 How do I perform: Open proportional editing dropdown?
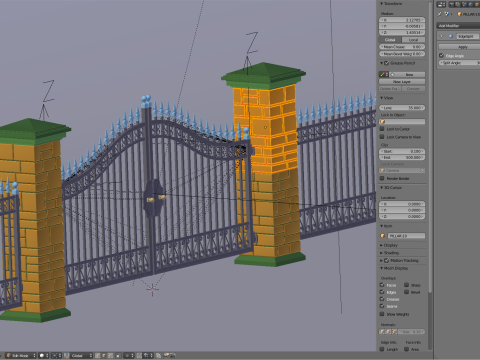point(129,356)
